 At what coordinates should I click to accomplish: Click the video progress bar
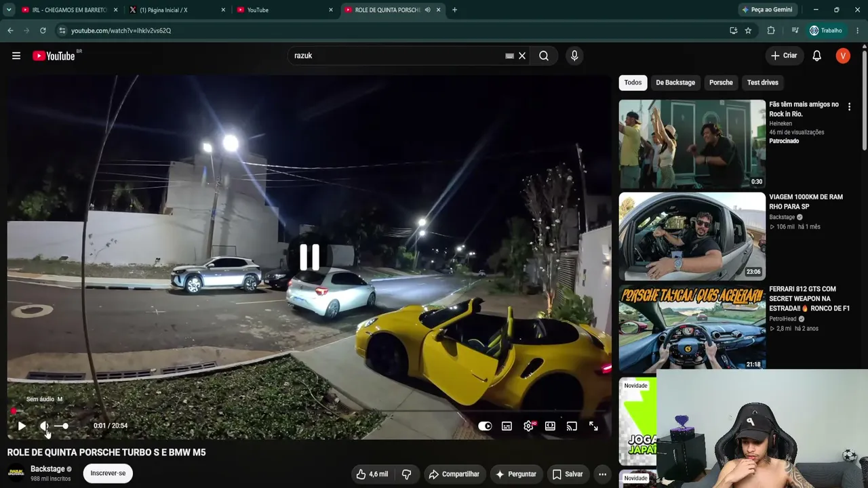pyautogui.click(x=309, y=411)
